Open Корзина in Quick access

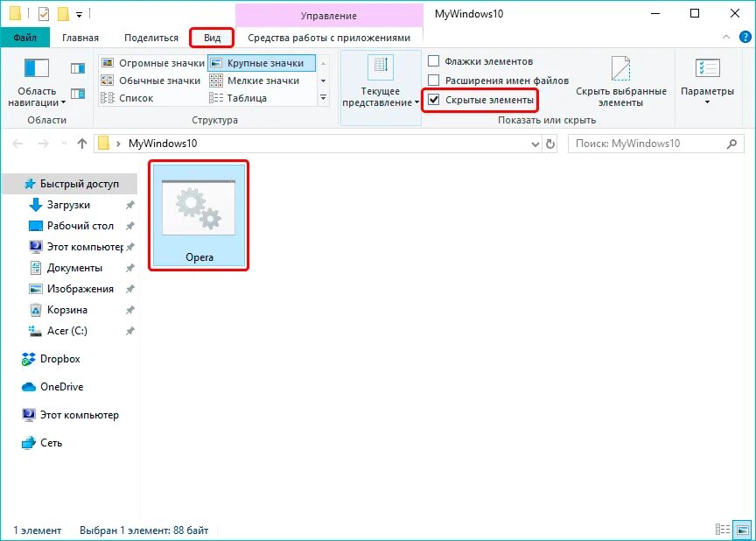(67, 310)
